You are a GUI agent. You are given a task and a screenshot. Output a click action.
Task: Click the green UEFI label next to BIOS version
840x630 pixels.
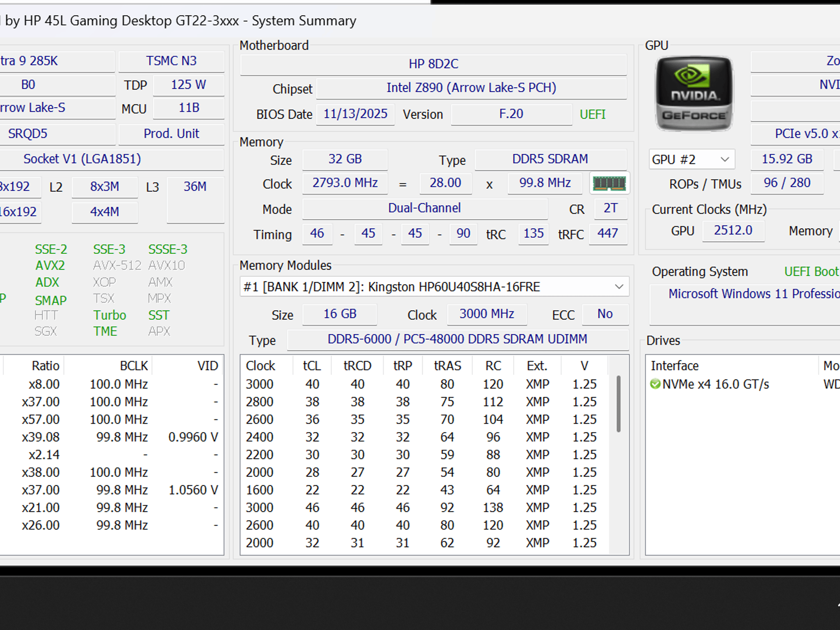592,114
